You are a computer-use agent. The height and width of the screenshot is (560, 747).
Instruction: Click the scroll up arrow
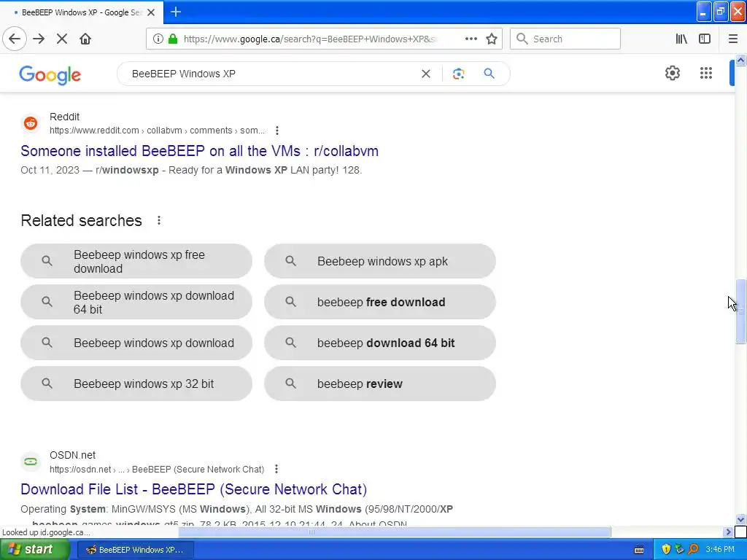(740, 60)
